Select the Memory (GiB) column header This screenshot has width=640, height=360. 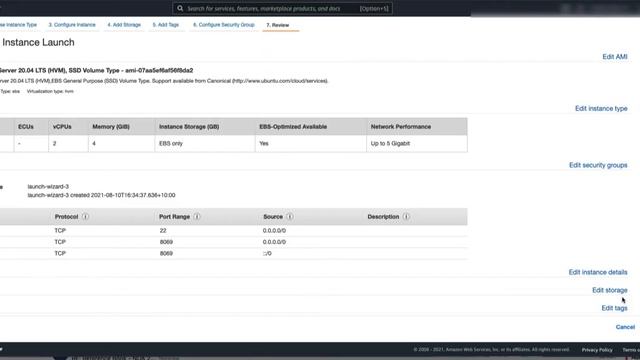click(111, 127)
